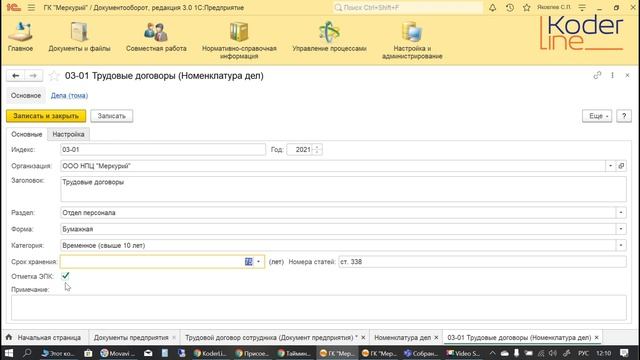Open the Совместная работа section
Image resolution: width=640 pixels, height=360 pixels.
point(156,37)
